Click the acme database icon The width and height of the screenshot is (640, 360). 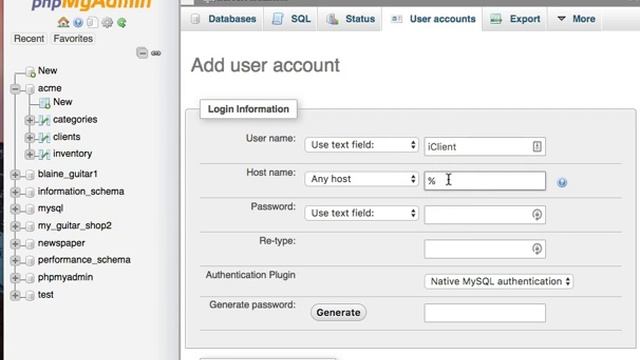[30, 89]
